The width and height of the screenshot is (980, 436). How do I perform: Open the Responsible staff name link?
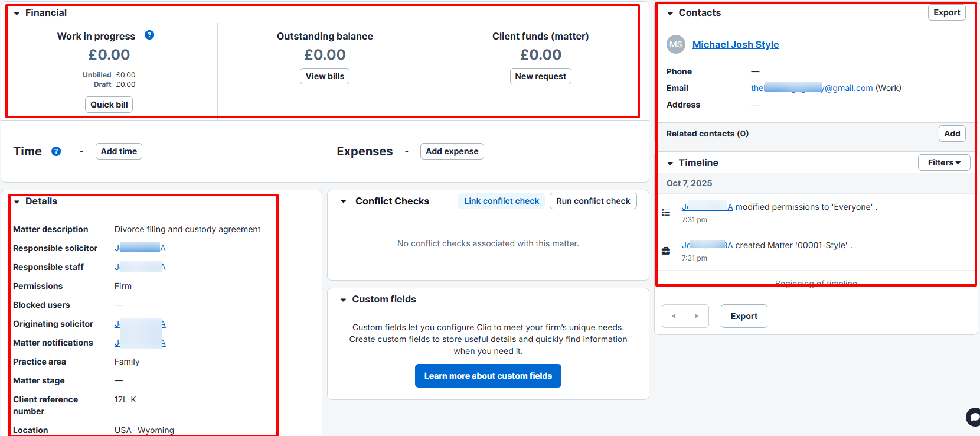pyautogui.click(x=140, y=267)
